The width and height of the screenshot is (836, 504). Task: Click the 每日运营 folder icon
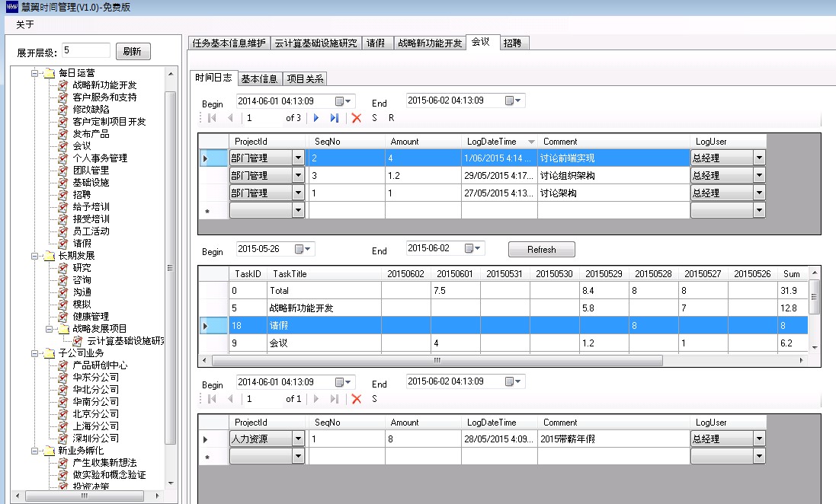49,73
